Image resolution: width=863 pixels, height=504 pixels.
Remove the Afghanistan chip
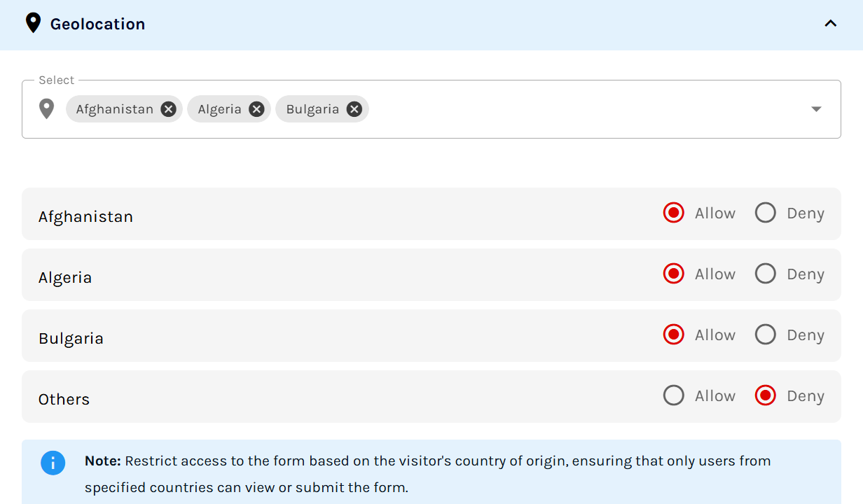point(168,109)
